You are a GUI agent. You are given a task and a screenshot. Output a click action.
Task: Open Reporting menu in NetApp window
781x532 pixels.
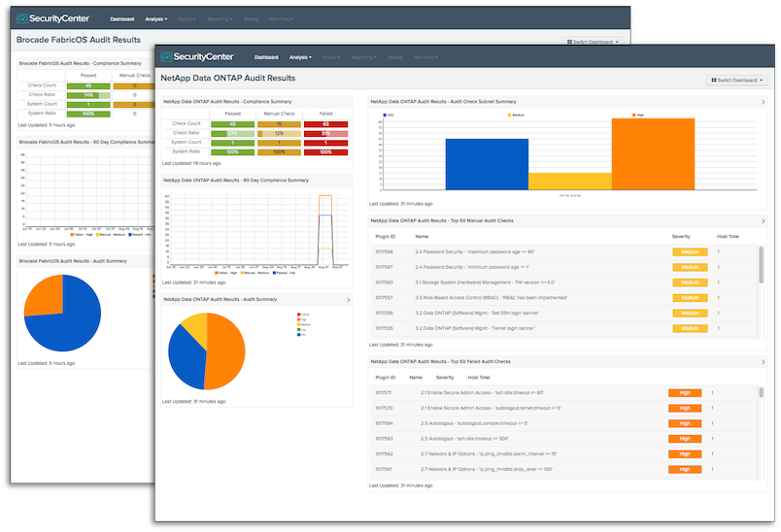coord(363,57)
